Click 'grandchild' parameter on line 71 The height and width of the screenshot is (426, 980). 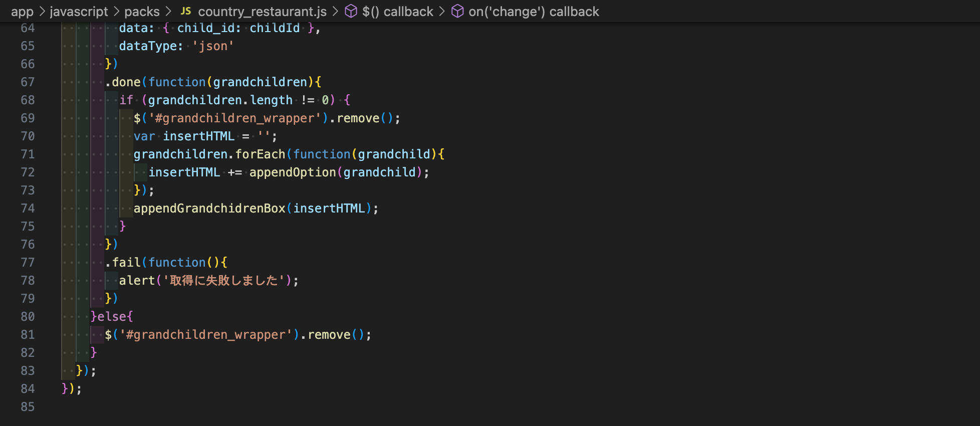(x=394, y=154)
